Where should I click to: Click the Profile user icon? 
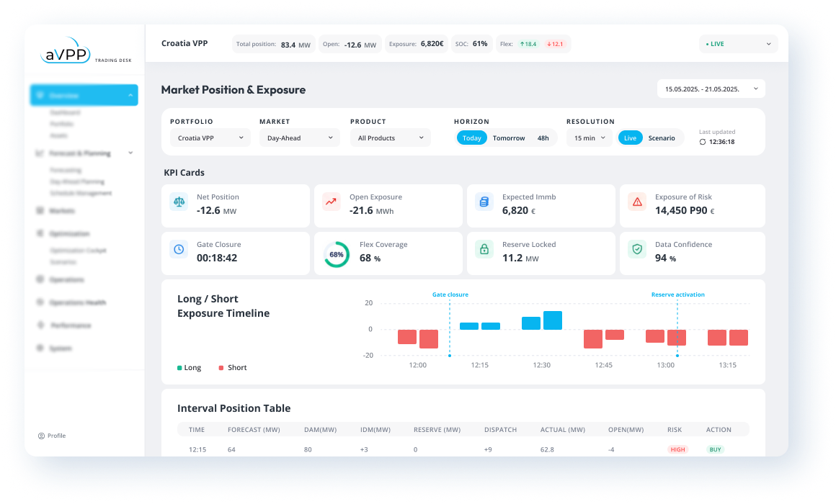tap(41, 436)
